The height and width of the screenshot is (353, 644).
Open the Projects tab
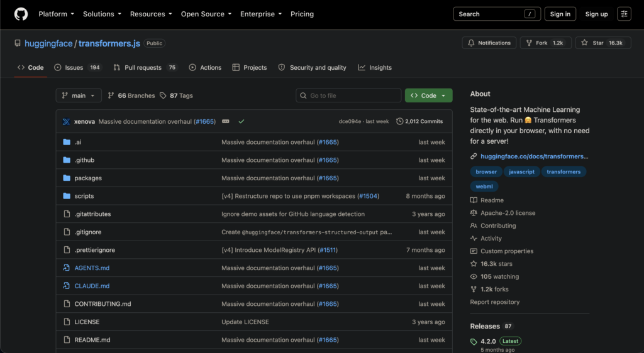tap(249, 68)
